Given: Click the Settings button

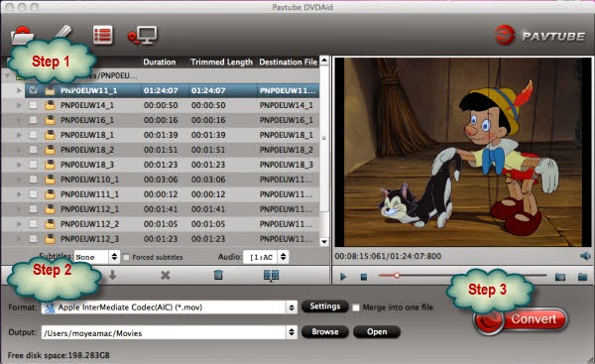Looking at the screenshot, I should pos(325,306).
